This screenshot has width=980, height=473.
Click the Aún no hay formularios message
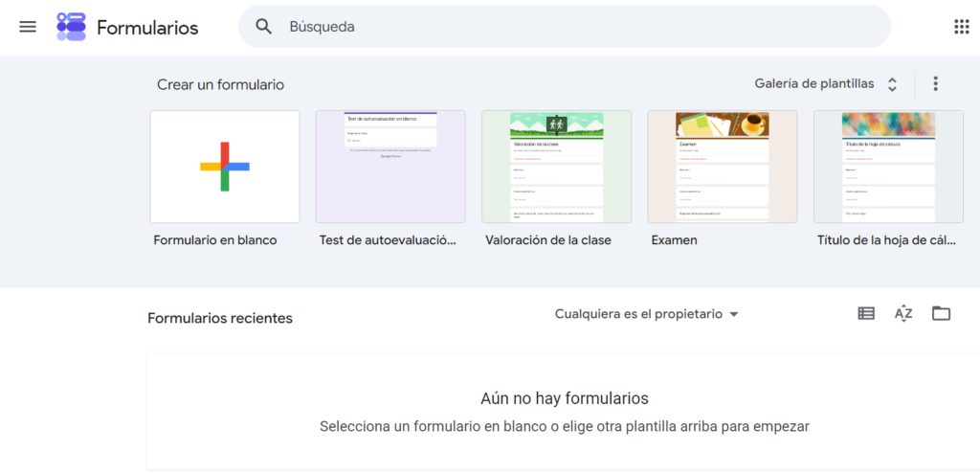565,398
